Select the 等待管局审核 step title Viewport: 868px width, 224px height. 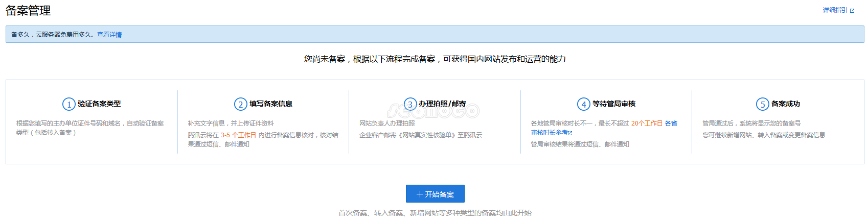tap(614, 104)
